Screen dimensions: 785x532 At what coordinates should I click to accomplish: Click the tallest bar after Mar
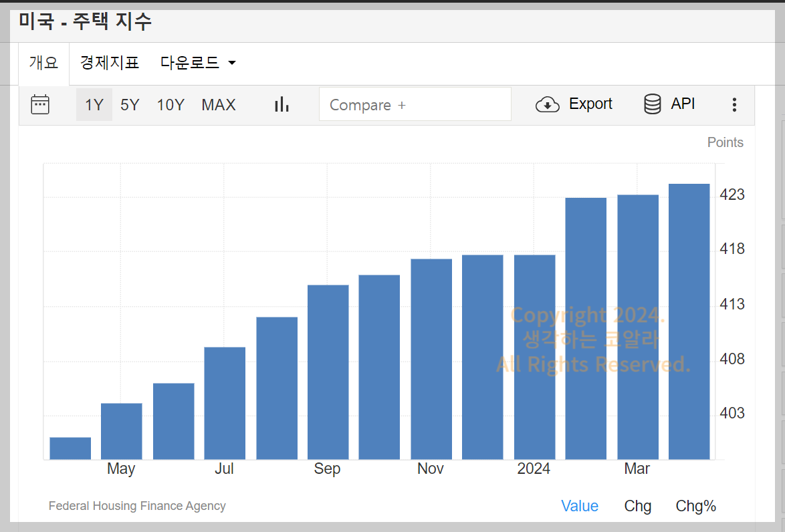[689, 321]
